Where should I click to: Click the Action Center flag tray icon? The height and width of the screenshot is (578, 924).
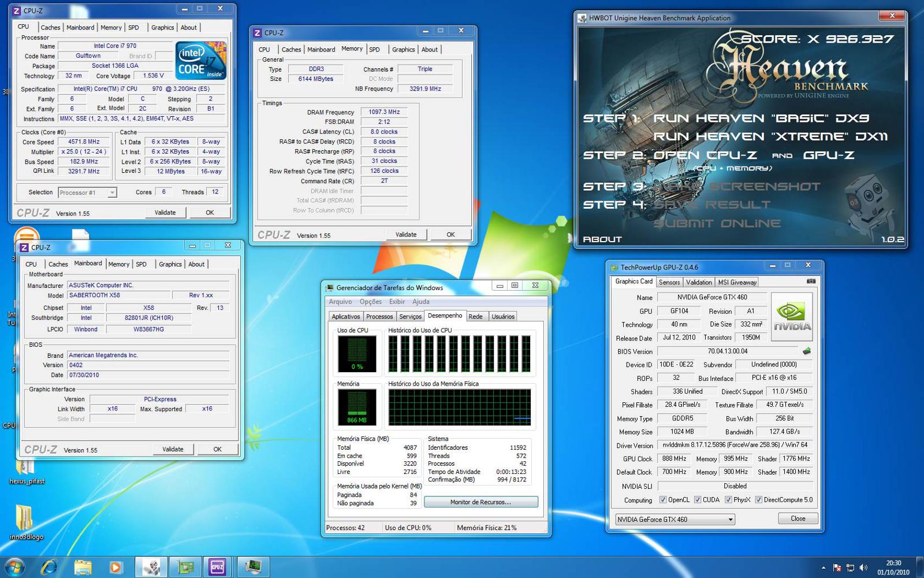[x=837, y=568]
